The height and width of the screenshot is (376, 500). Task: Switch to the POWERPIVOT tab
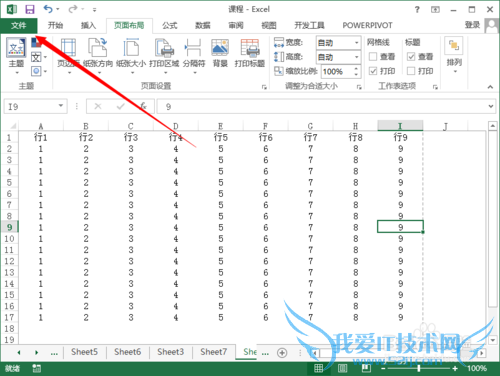[x=367, y=25]
